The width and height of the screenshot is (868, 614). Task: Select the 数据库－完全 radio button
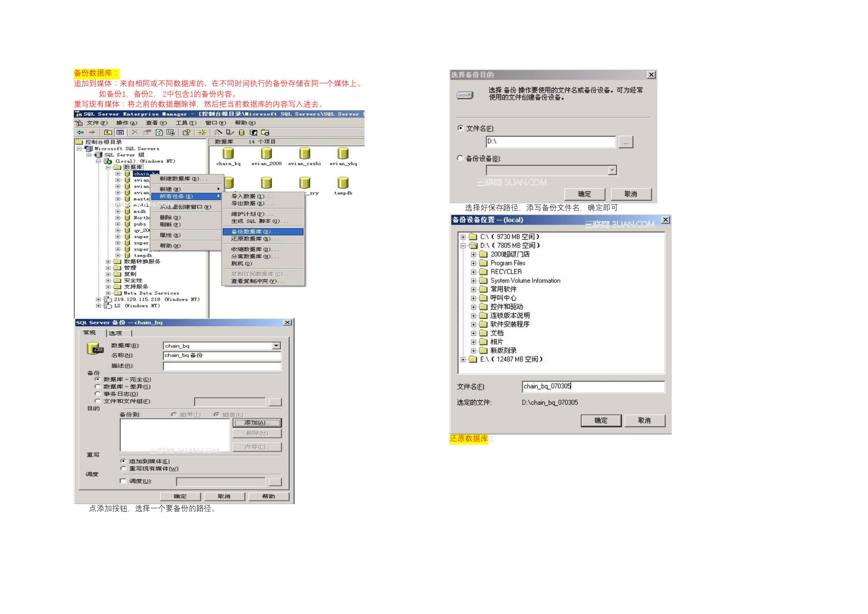(98, 379)
